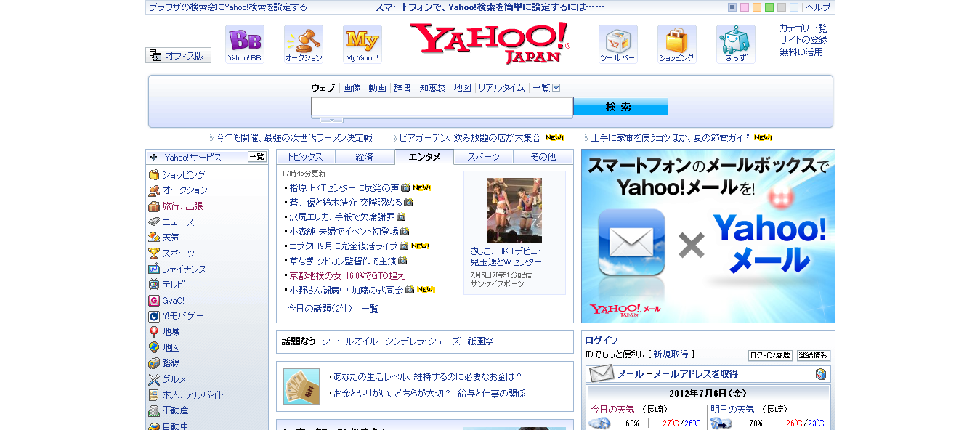This screenshot has width=980, height=430.
Task: Click the Finance (ファイナンス) sidebar icon
Action: [154, 269]
